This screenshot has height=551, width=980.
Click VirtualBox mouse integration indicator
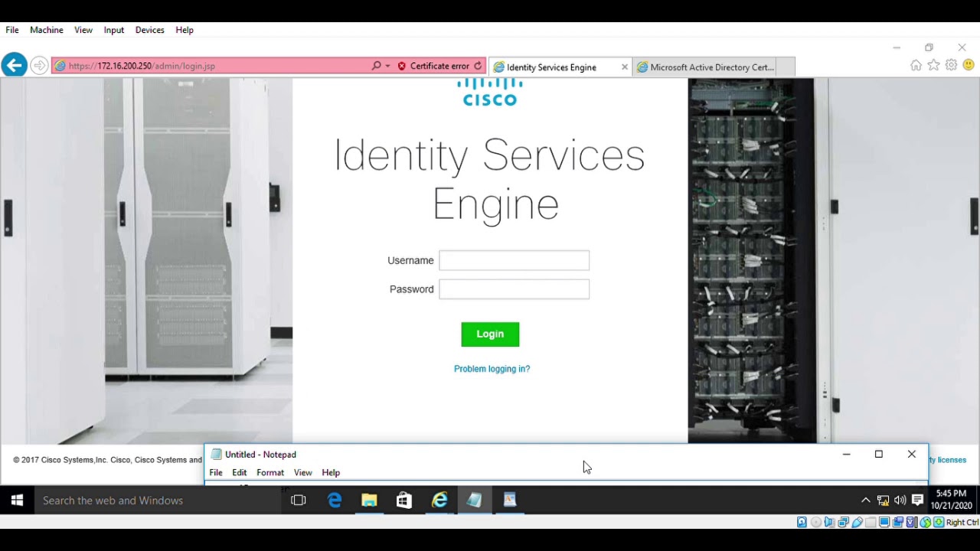click(926, 522)
